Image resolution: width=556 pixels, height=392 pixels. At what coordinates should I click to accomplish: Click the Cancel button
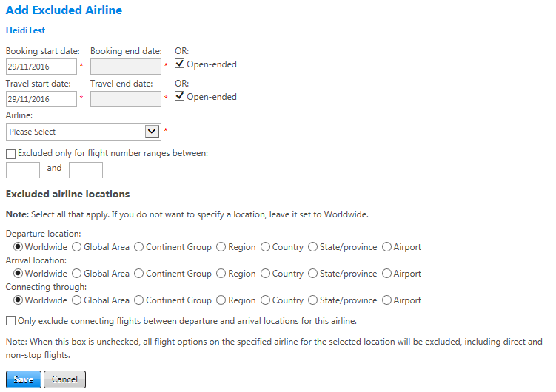[x=64, y=379]
